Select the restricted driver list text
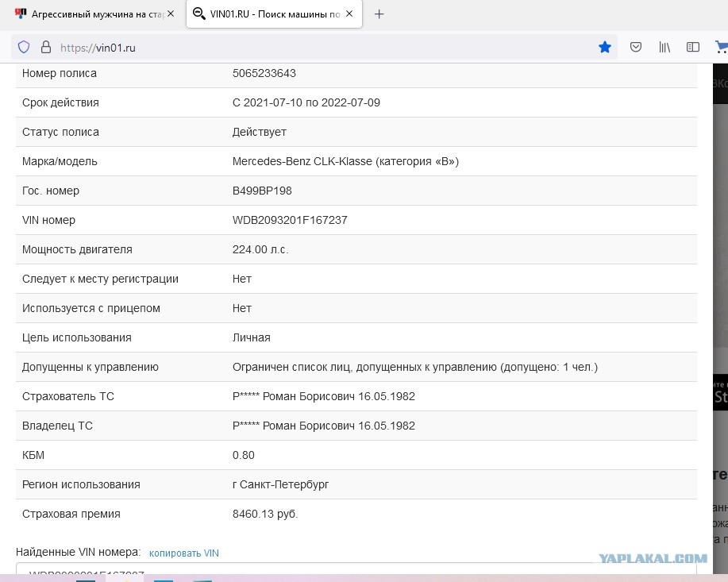The image size is (728, 582). [415, 367]
